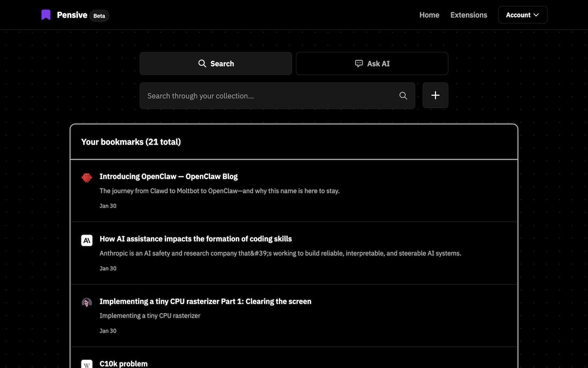Click the Jan 30 date under OpenClaw bookmark
The image size is (588, 368).
point(108,206)
